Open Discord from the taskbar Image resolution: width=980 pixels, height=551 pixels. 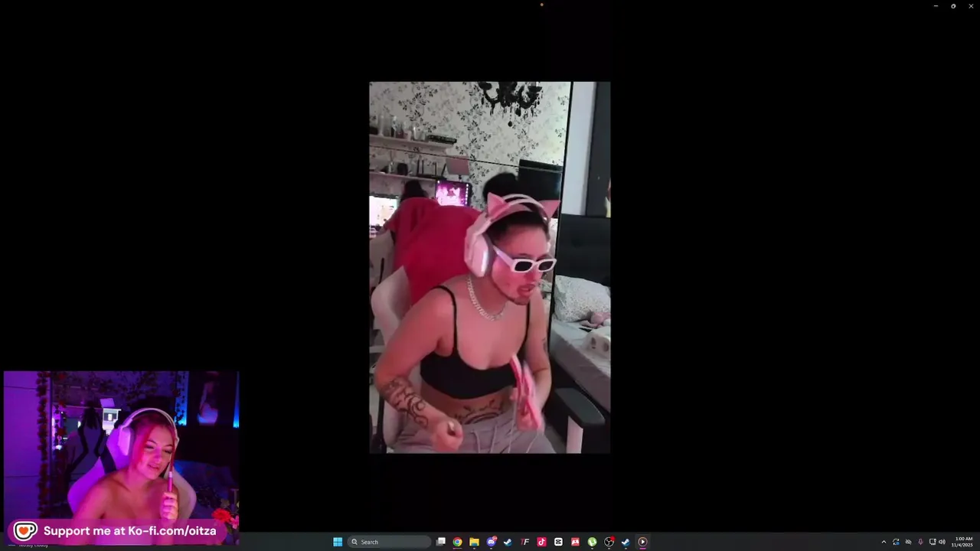[x=492, y=542]
